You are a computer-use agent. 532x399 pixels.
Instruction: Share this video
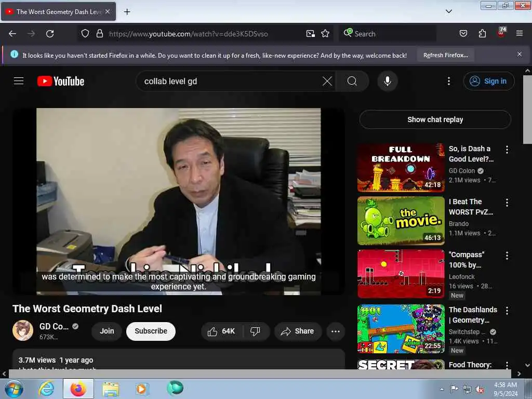click(x=298, y=331)
